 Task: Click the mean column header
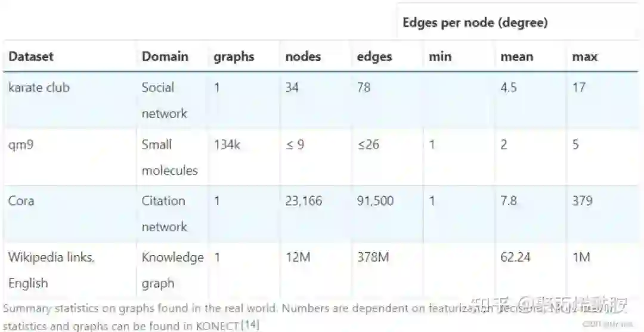(516, 57)
